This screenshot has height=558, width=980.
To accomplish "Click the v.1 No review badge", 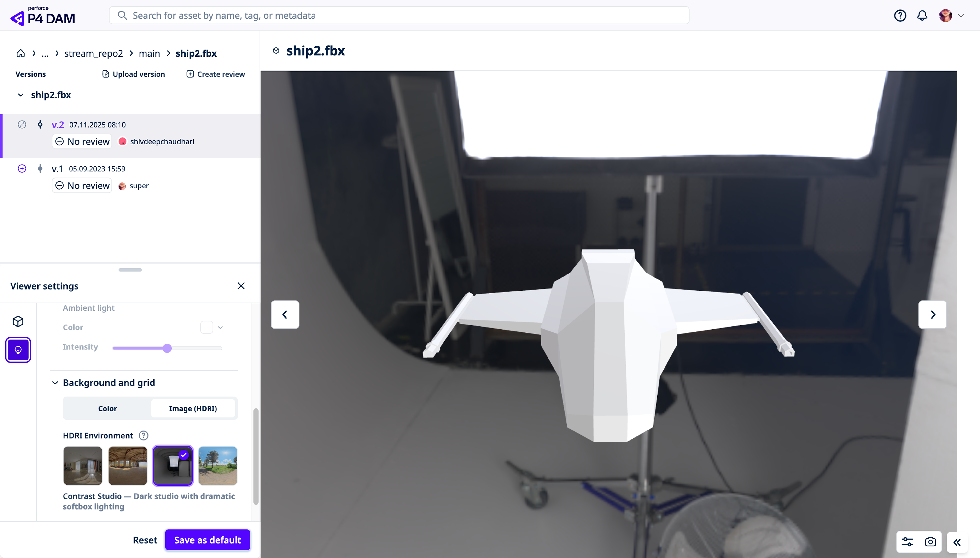I will (x=82, y=186).
